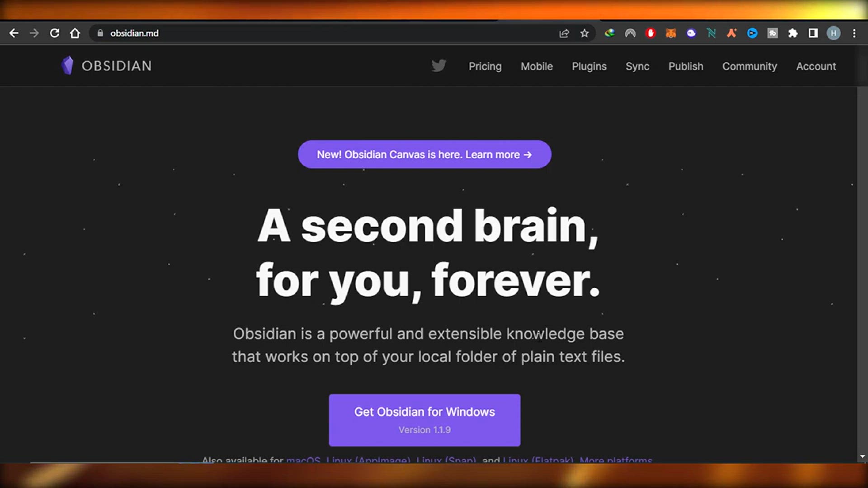
Task: Click the OBSIDIAN wordmark in header
Action: [117, 66]
